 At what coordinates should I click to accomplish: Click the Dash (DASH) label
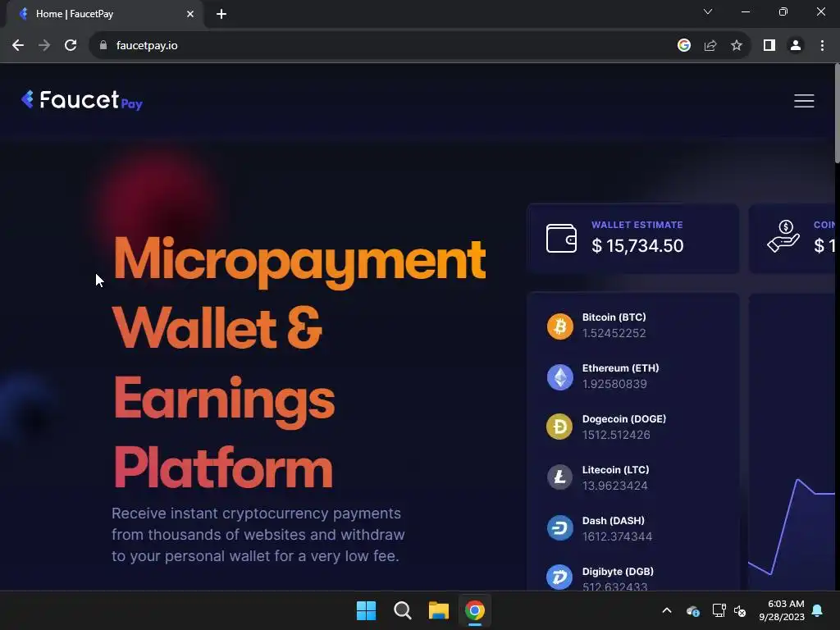[614, 520]
